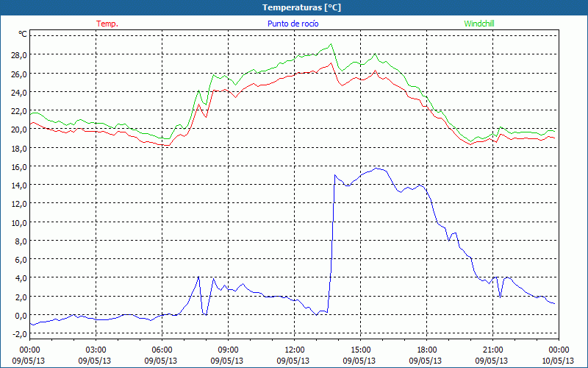Viewport: 588px width, 368px height.
Task: Select the green Windchill legend label
Action: (x=479, y=24)
